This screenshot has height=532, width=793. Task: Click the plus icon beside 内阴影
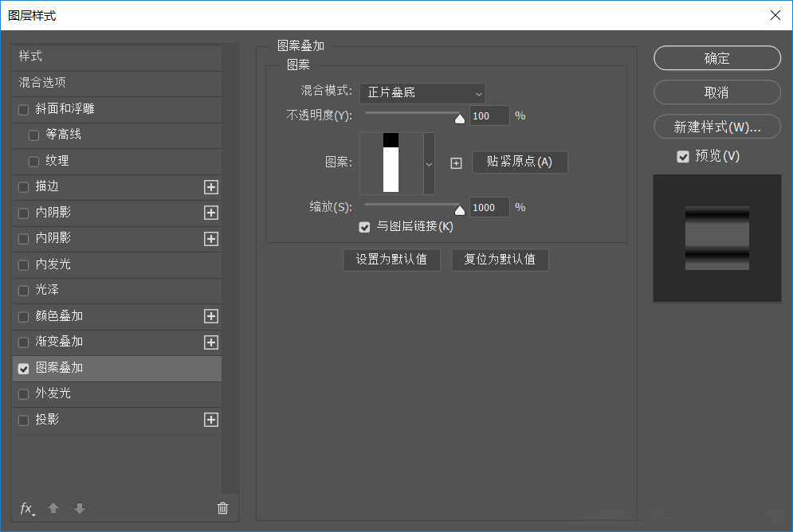tap(210, 213)
